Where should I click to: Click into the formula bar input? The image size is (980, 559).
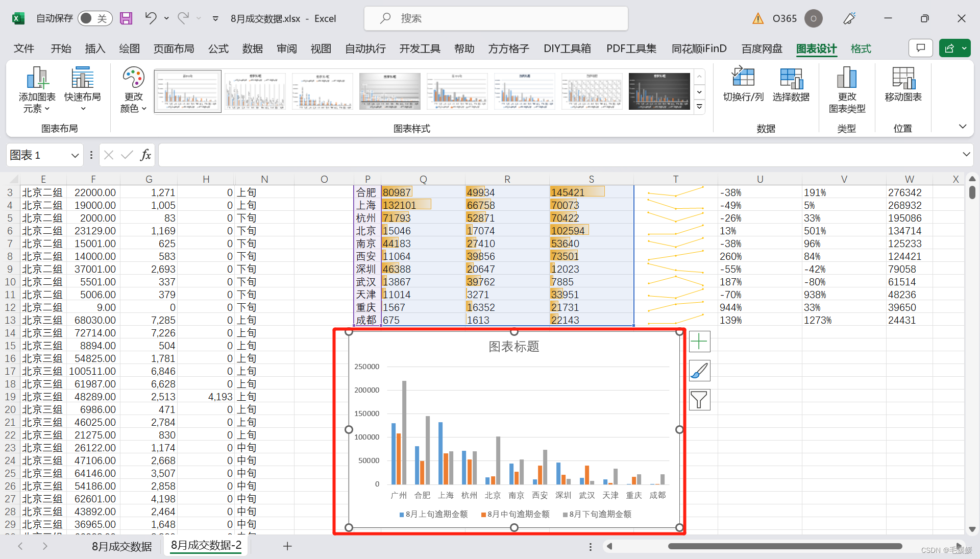(x=559, y=155)
